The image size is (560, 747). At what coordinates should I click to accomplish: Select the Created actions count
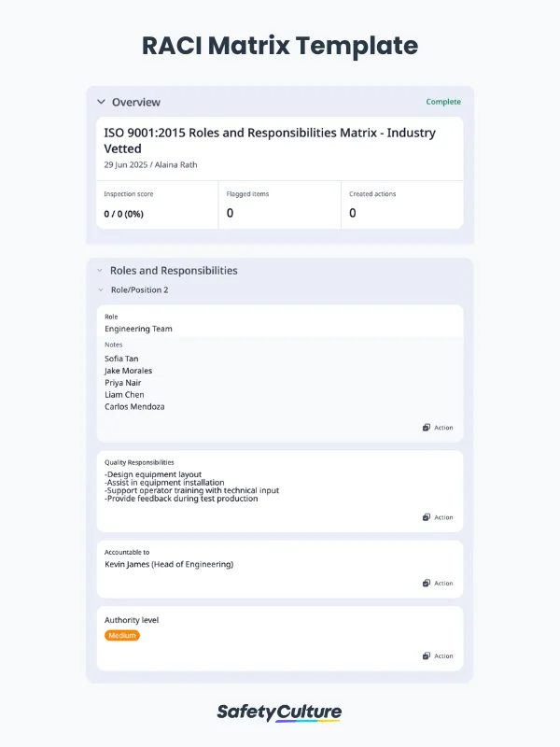click(x=353, y=214)
